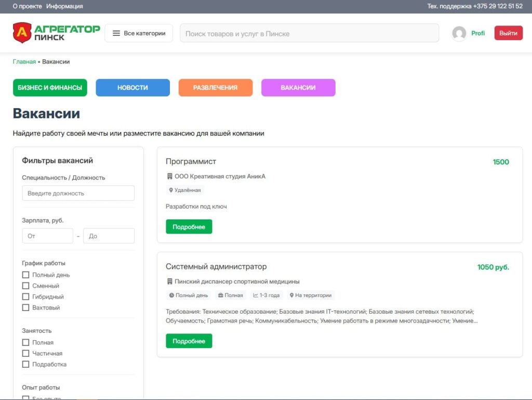
Task: Open the Все категории dropdown menu
Action: click(139, 33)
